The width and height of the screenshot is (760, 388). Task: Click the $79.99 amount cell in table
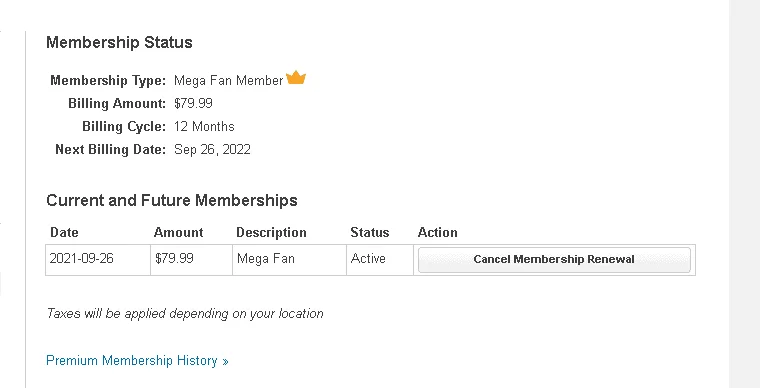(191, 260)
